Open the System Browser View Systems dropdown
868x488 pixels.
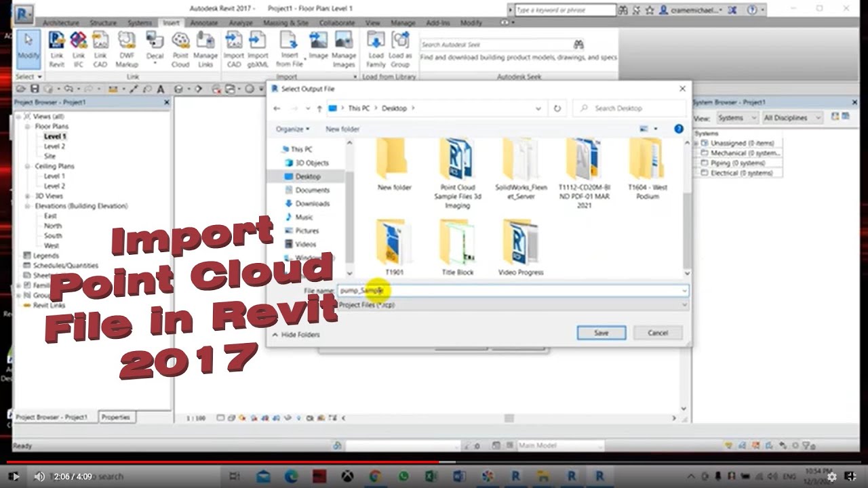(737, 118)
